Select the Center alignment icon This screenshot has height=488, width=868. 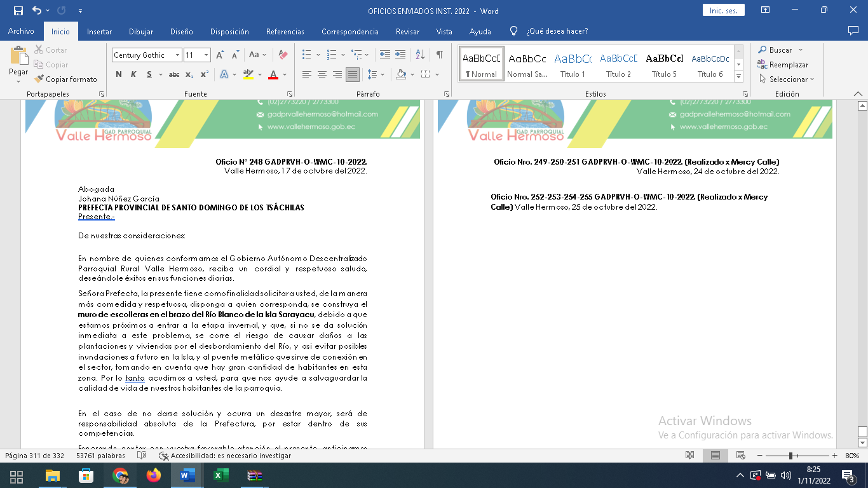[x=322, y=74]
